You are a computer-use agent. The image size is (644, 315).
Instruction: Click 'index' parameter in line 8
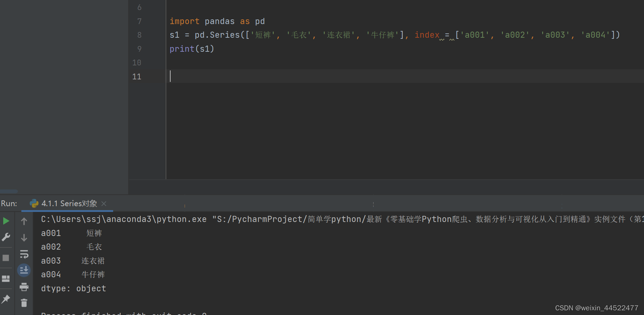pos(427,35)
